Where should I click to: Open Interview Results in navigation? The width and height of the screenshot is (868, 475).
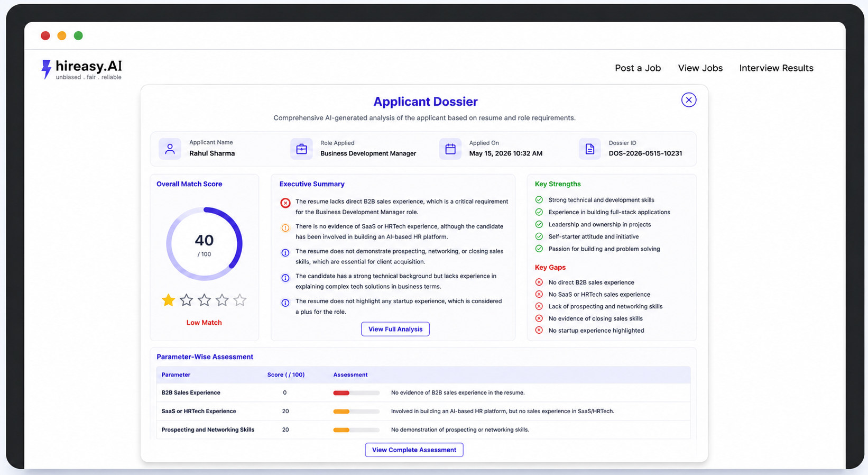pos(776,68)
